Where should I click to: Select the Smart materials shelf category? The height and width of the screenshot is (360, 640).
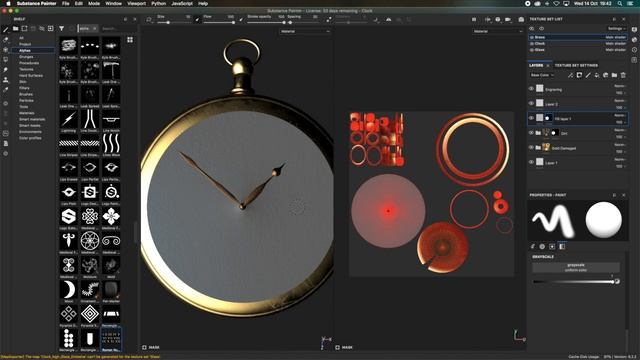point(32,119)
